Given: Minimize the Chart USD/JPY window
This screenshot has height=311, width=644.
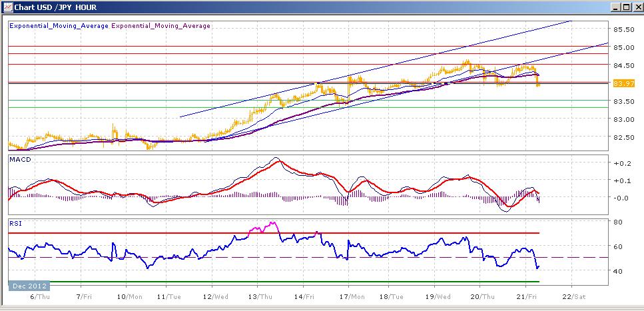Looking at the screenshot, I should tap(616, 7).
